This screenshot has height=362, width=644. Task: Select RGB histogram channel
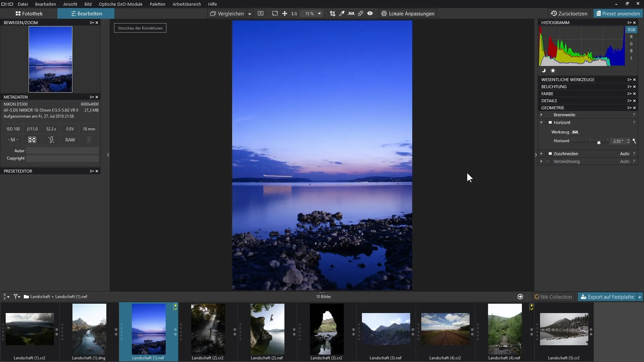point(631,29)
